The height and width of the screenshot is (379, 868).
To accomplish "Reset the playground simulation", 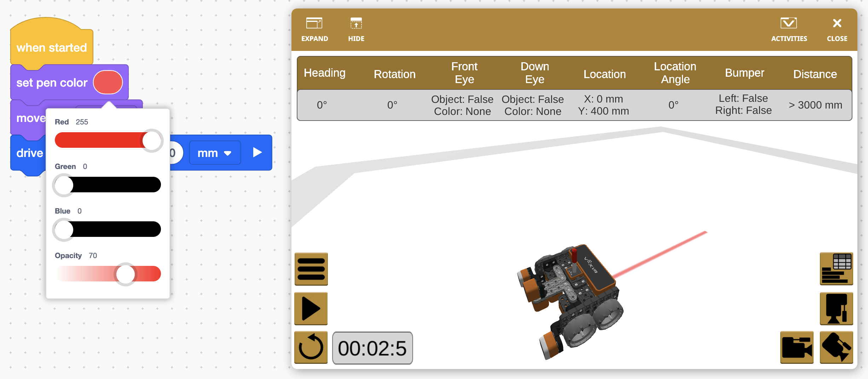I will (x=311, y=348).
